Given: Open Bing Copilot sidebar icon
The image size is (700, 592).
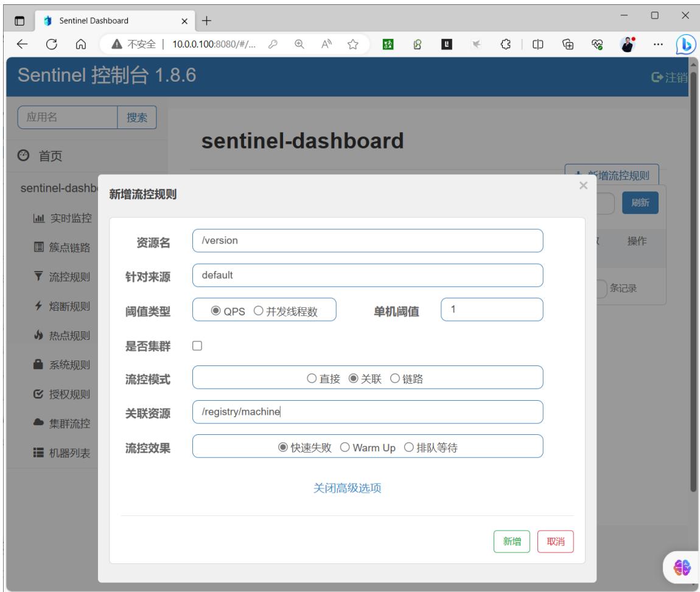Looking at the screenshot, I should [686, 44].
